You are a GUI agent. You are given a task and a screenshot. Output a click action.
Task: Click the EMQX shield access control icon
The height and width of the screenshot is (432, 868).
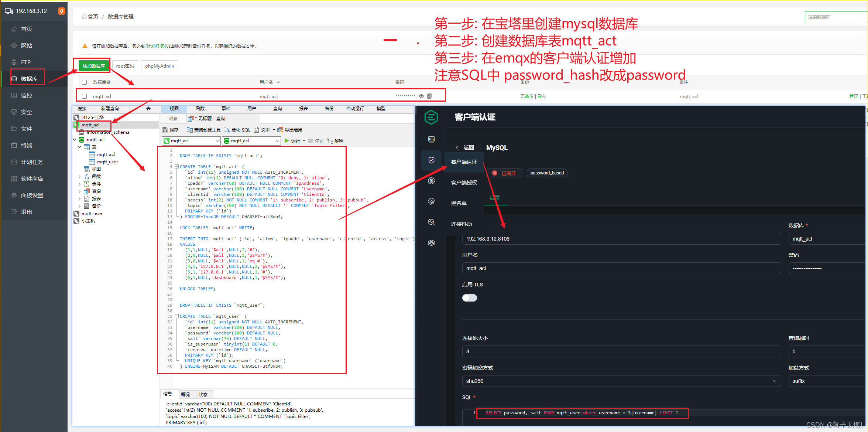(x=431, y=160)
